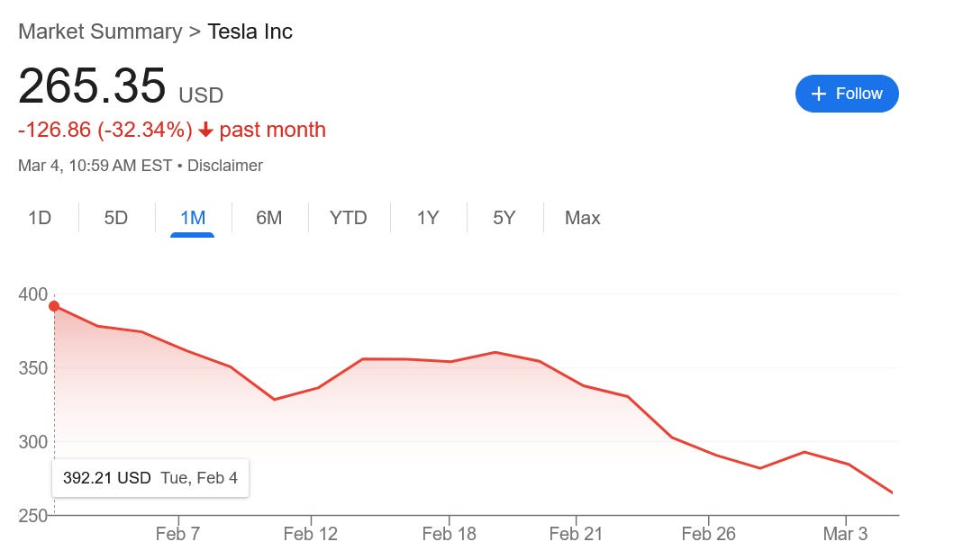Click the Follow button
Viewport: 954px width, 560px height.
847,94
